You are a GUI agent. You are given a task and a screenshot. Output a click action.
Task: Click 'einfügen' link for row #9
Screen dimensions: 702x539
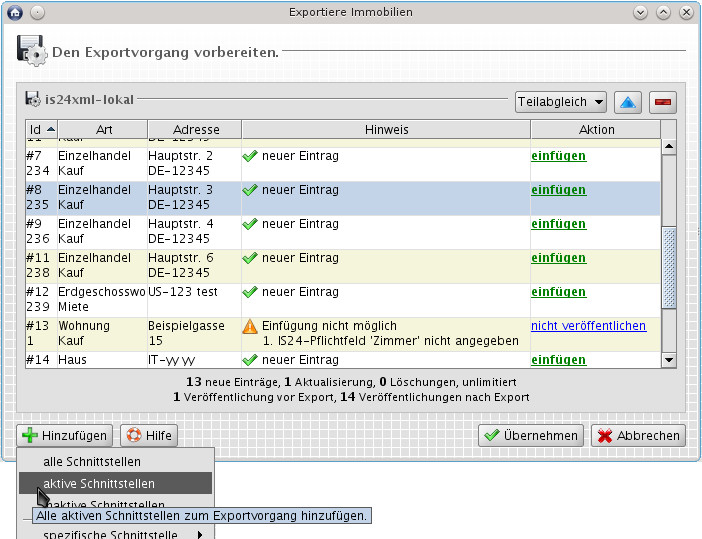[558, 224]
